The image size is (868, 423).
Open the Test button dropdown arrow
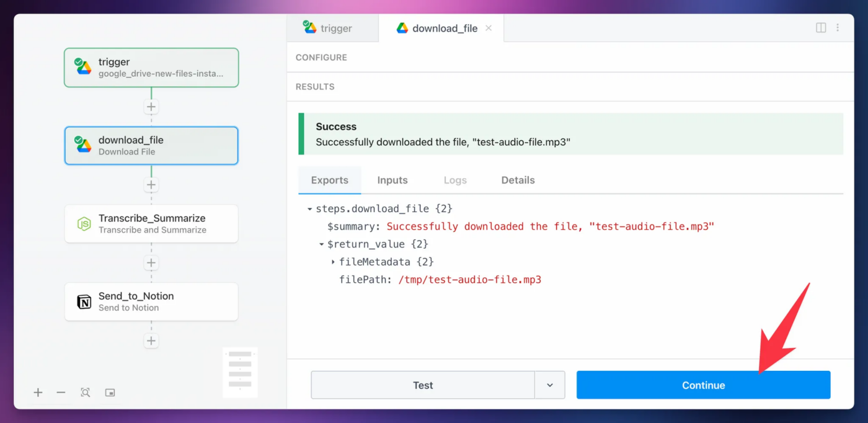(x=550, y=385)
